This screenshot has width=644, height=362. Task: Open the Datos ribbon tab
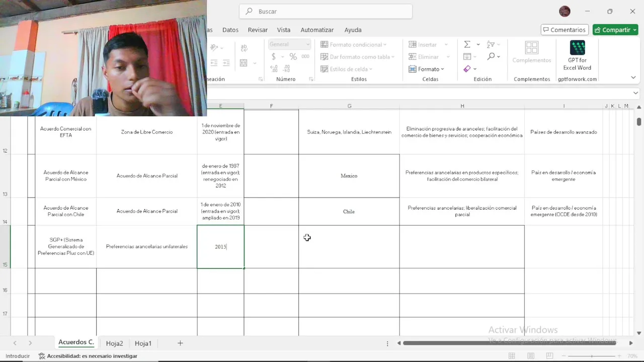click(230, 30)
